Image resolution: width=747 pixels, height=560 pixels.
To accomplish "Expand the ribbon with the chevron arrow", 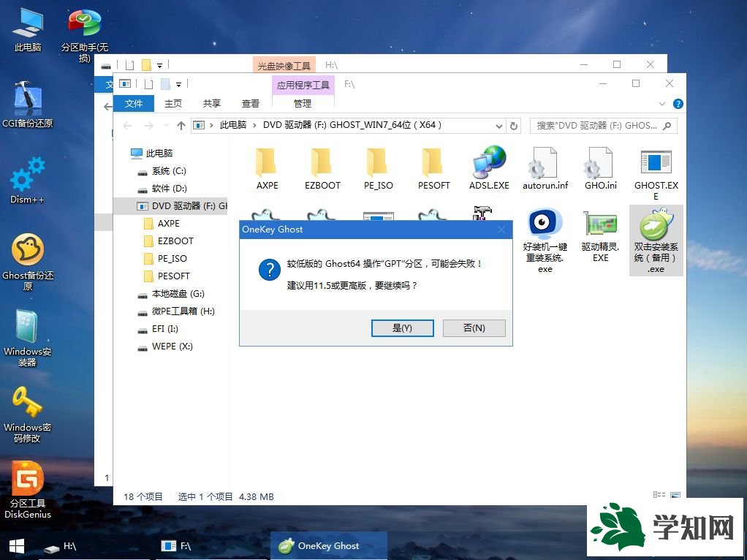I will [x=661, y=104].
